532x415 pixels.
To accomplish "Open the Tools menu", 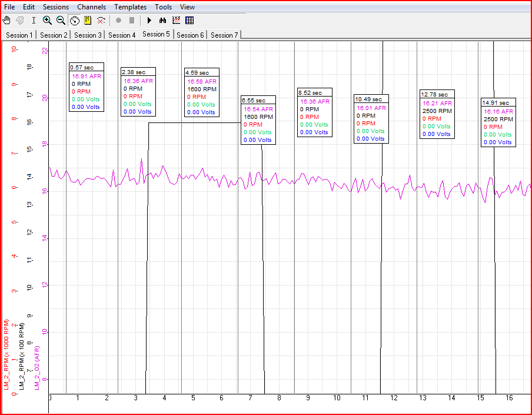I will click(x=164, y=7).
